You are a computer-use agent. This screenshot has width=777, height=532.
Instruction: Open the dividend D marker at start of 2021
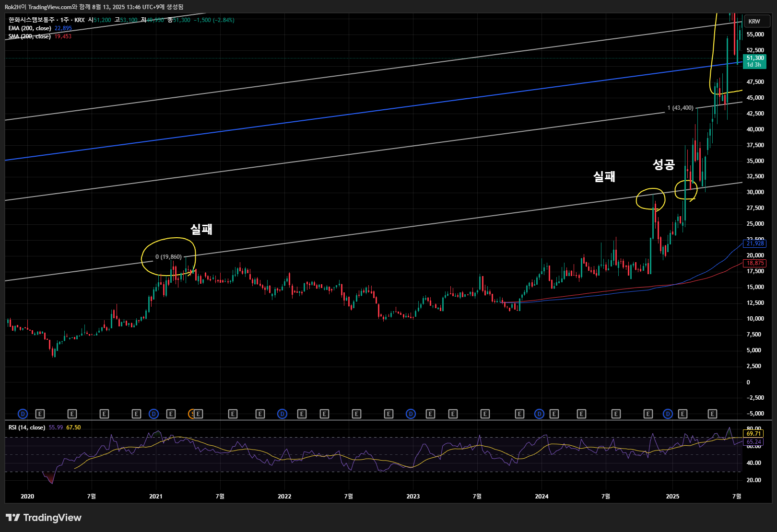153,414
